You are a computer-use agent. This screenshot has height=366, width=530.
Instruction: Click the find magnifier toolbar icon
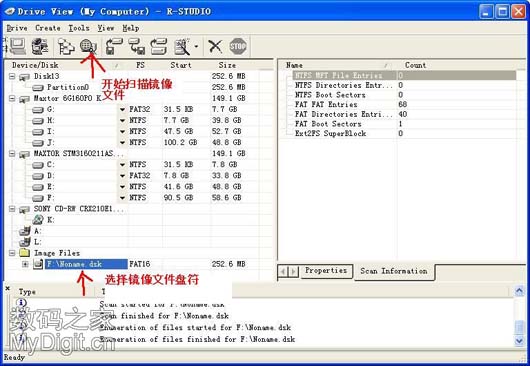182,46
